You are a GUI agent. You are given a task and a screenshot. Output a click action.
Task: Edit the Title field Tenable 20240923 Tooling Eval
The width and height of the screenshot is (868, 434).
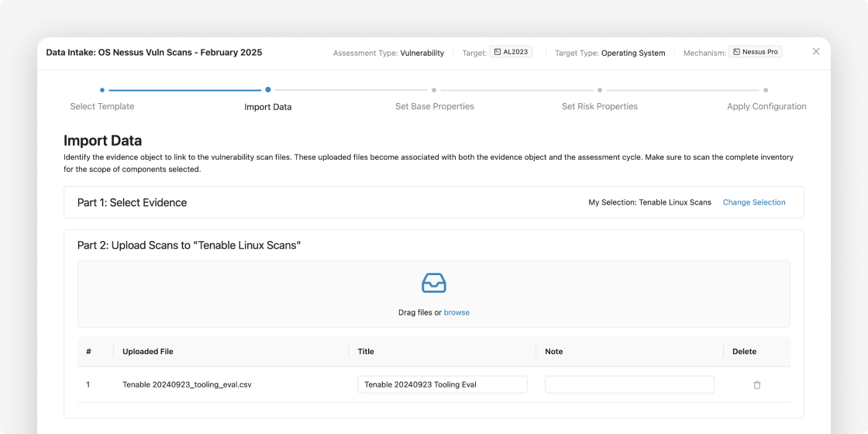(443, 384)
